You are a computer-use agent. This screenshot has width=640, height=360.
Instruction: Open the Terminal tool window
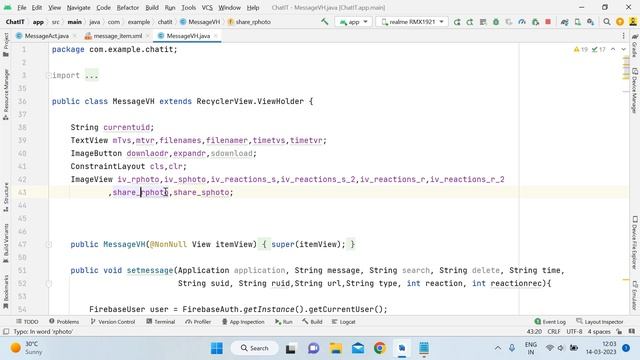(160, 322)
